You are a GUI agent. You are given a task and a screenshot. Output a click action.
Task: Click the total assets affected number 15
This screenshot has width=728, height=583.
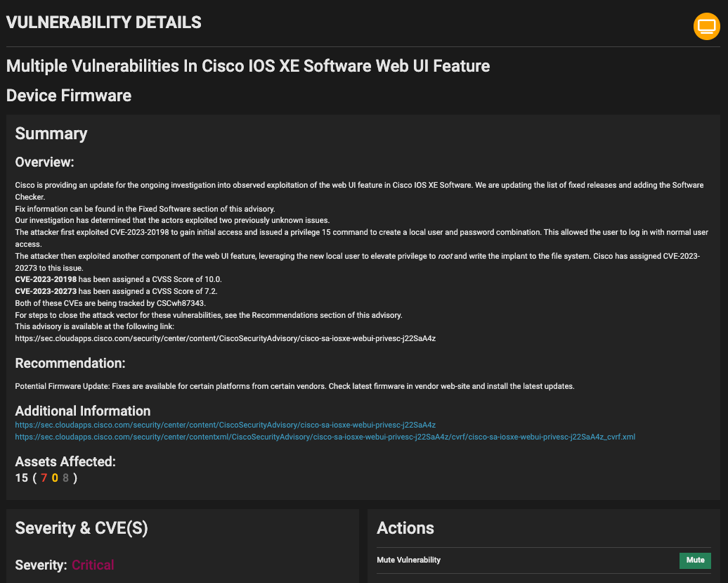click(21, 478)
